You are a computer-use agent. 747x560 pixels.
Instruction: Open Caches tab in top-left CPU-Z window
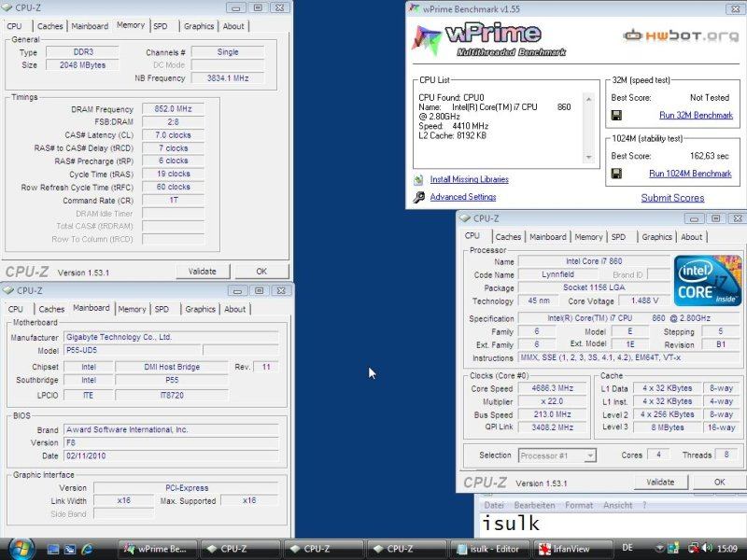(x=50, y=26)
